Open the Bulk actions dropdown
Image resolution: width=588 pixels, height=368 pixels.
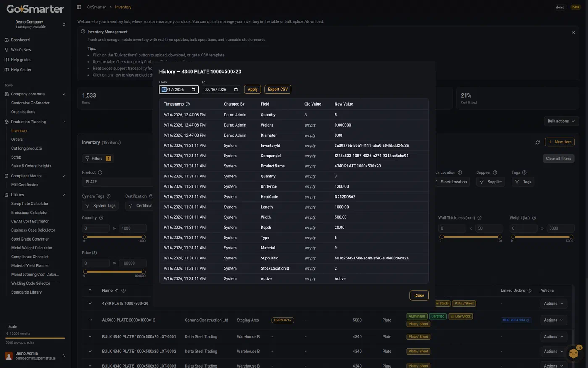(x=561, y=121)
